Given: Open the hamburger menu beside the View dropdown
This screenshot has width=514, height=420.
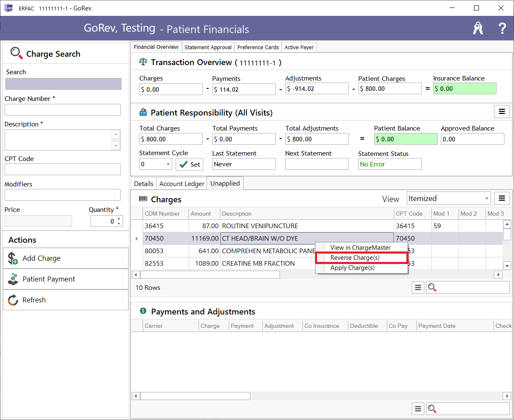Looking at the screenshot, I should coord(502,198).
